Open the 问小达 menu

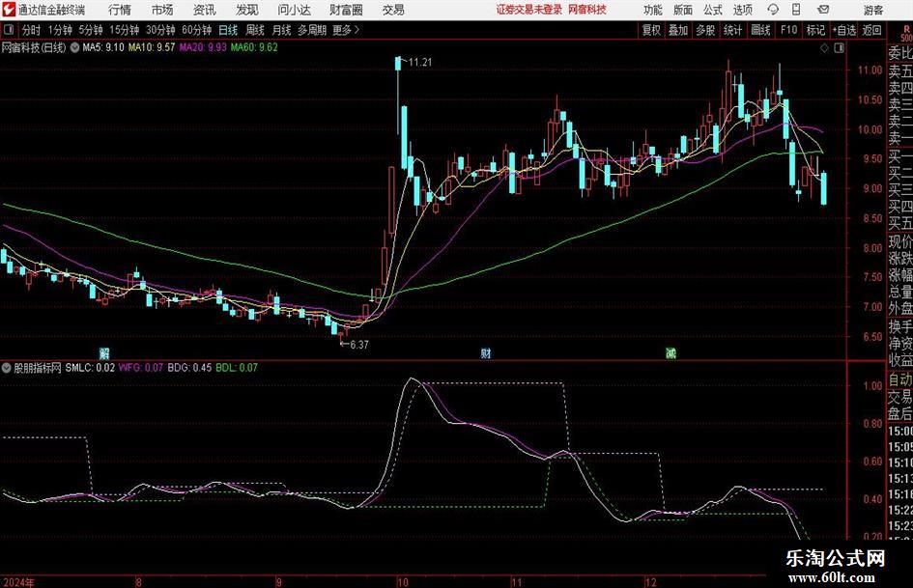[294, 10]
